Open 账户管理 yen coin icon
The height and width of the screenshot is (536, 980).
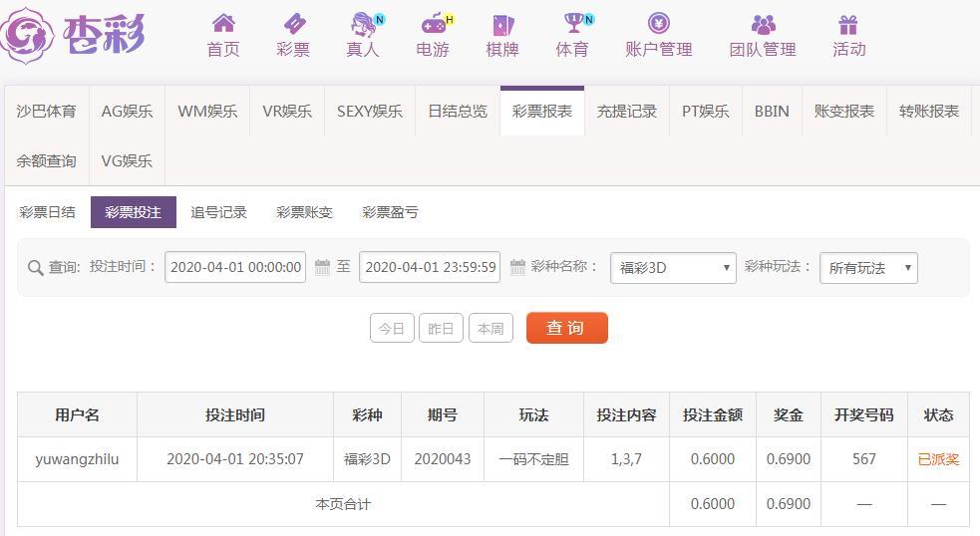[x=658, y=23]
